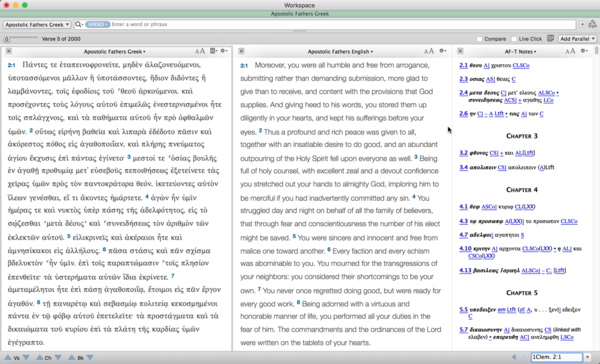Viewport: 600px width, 364px height.
Task: Open note link 2.6
Action: click(x=463, y=114)
